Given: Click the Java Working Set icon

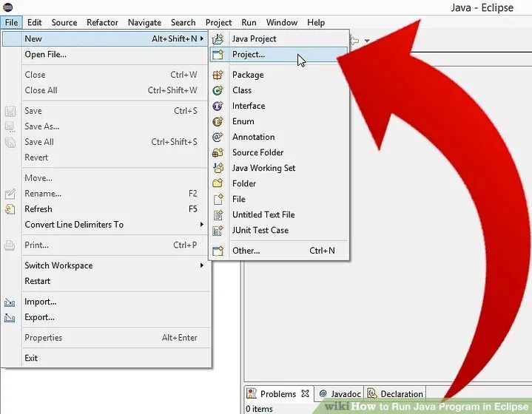Looking at the screenshot, I should [x=218, y=168].
